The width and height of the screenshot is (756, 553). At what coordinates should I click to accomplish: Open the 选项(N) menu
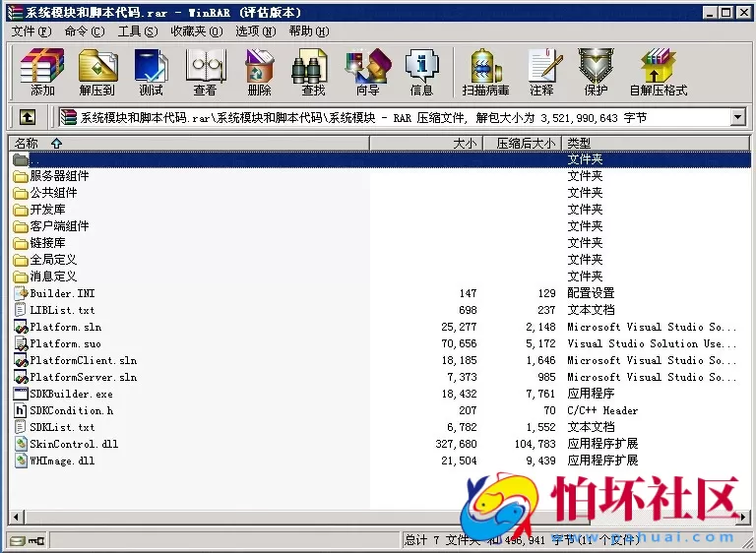point(256,31)
